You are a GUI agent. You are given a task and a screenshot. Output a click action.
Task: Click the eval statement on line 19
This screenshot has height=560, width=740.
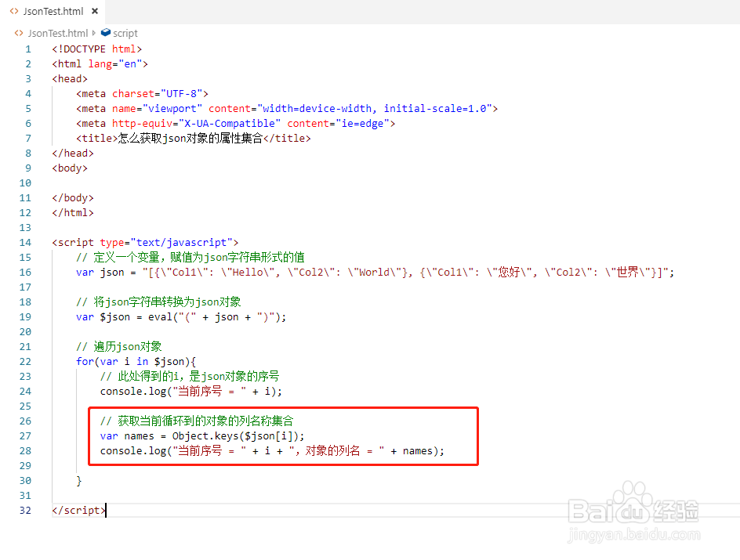pos(181,317)
